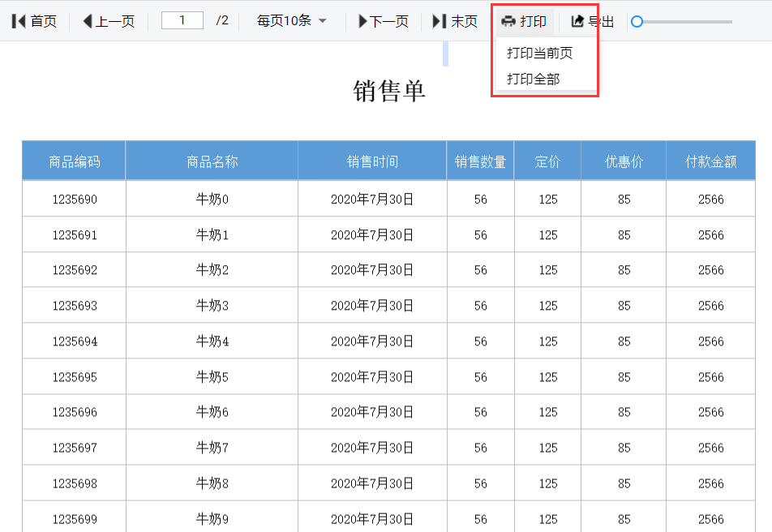Click the 导出 export icon
772x532 pixels.
(x=577, y=21)
